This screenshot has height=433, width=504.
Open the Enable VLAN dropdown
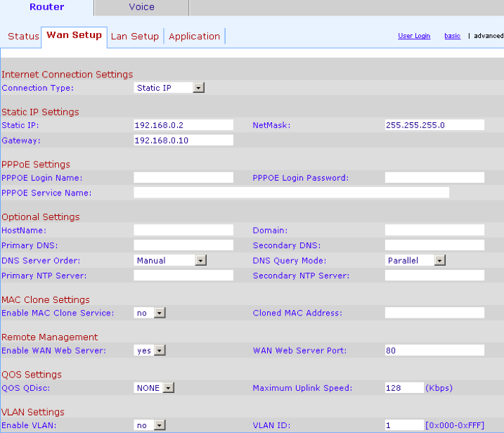(x=150, y=425)
